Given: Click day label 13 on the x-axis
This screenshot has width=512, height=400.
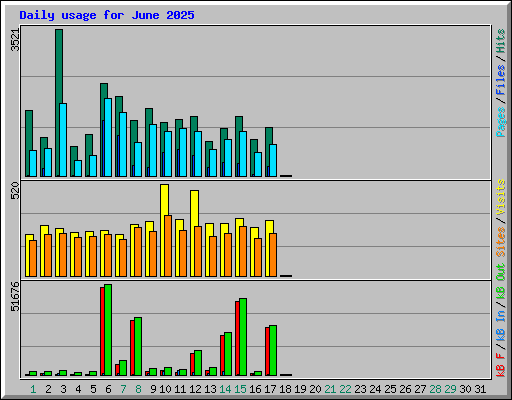Looking at the screenshot, I should tap(210, 389).
